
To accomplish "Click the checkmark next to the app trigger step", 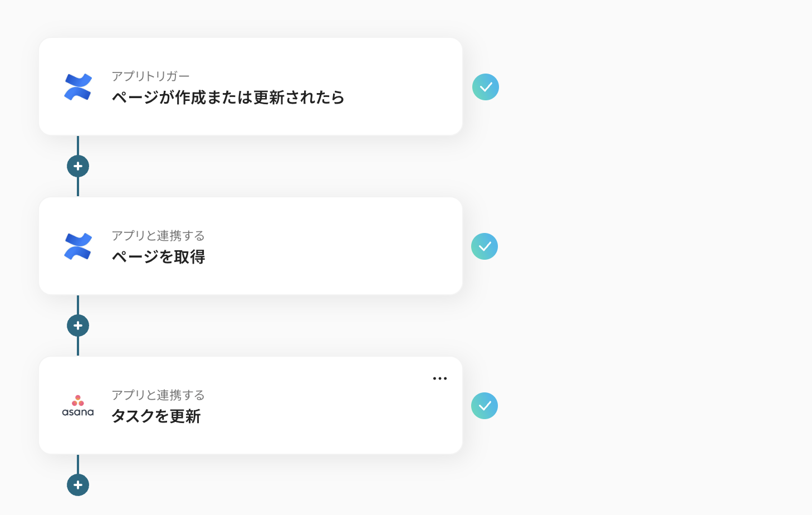I will pyautogui.click(x=486, y=87).
